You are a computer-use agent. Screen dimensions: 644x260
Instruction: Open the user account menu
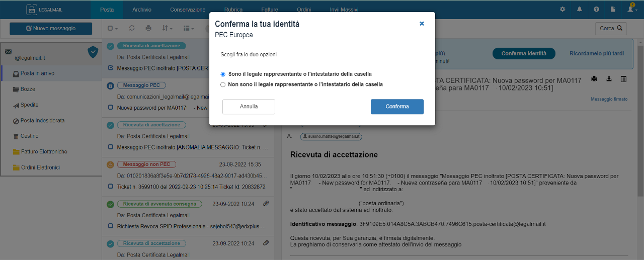(x=632, y=9)
